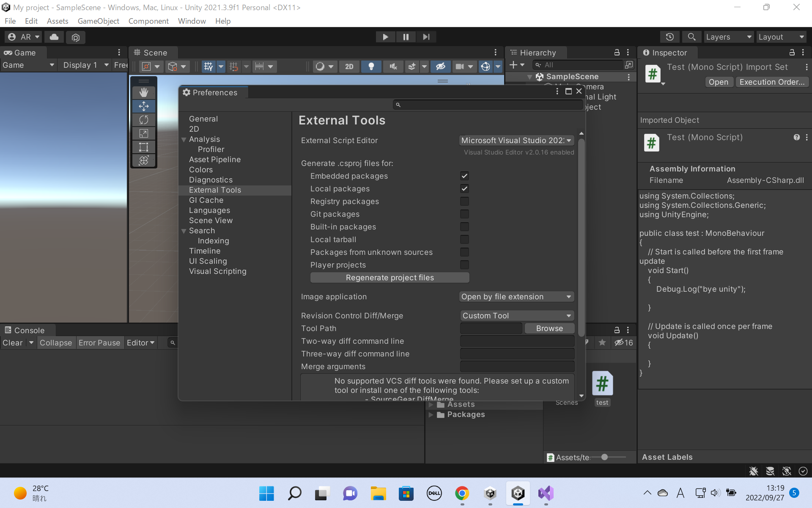
Task: Lock the Hierarchy panel
Action: click(617, 52)
